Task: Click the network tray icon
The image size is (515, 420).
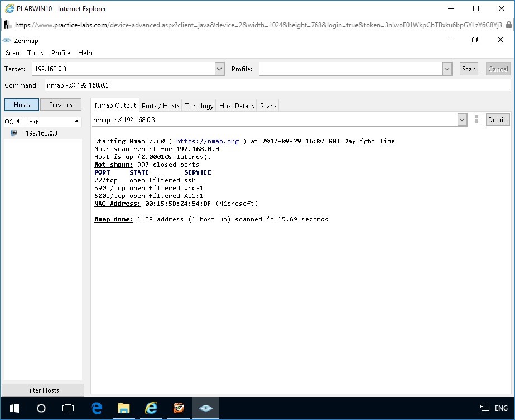Action: click(484, 408)
